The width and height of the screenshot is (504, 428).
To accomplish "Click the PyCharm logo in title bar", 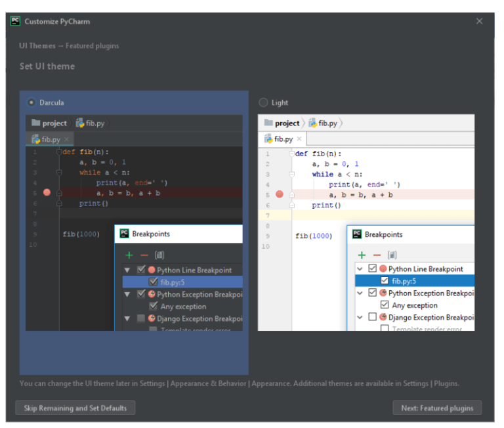I will pos(15,21).
